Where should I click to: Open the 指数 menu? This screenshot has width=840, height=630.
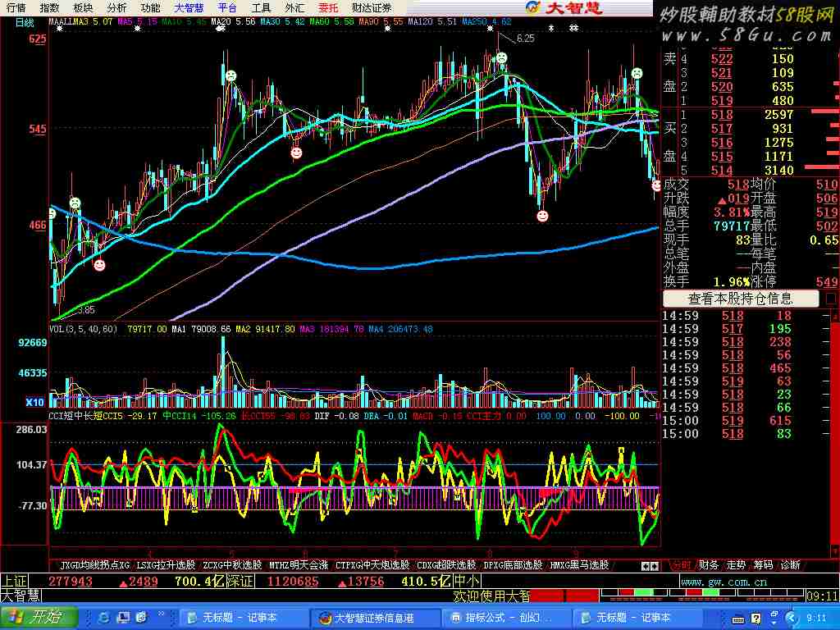pos(50,7)
